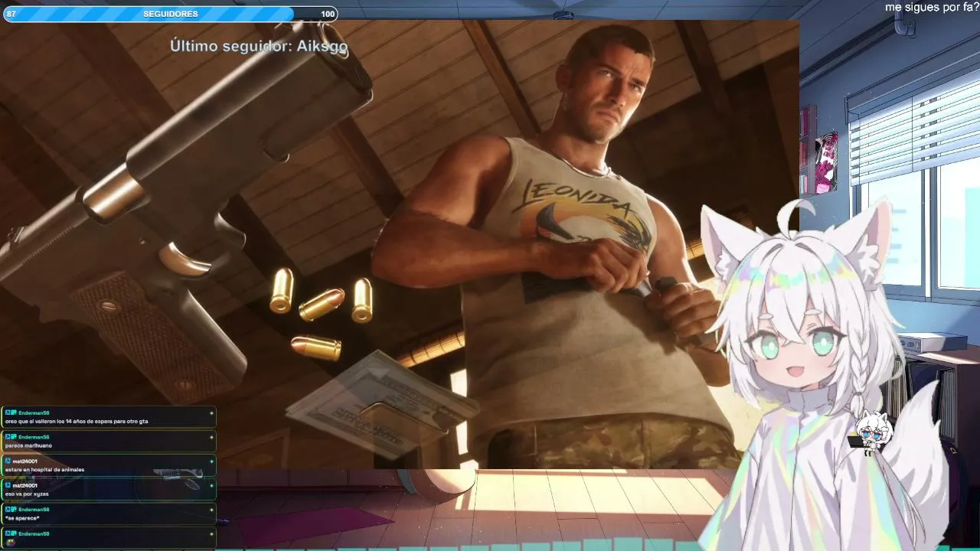
Task: Click the emoji in the last chat message
Action: [9, 543]
